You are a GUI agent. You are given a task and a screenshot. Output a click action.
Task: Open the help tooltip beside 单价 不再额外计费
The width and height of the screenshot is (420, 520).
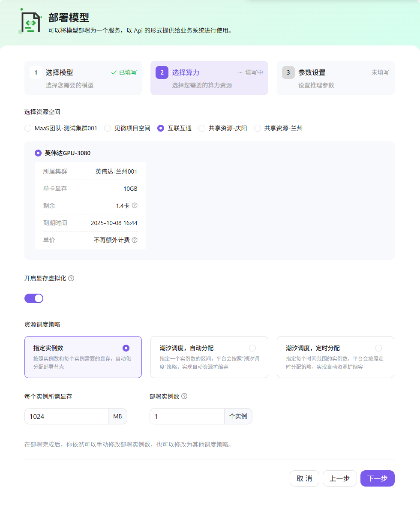(135, 240)
